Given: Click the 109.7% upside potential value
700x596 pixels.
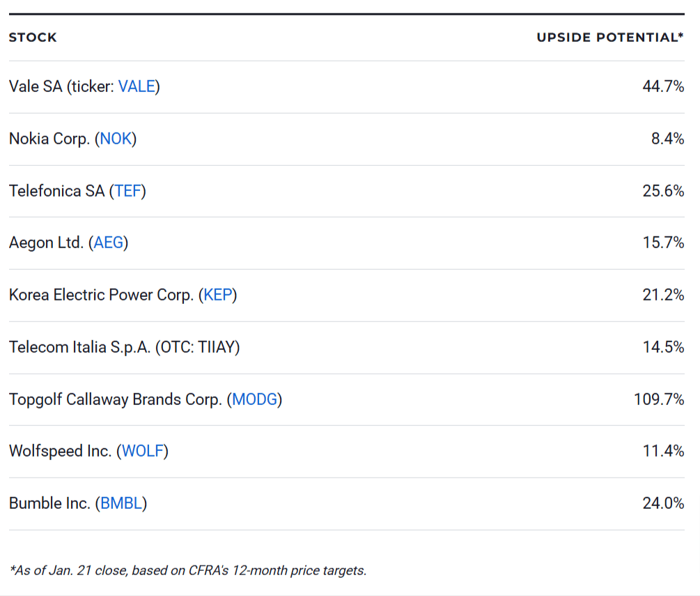Looking at the screenshot, I should pyautogui.click(x=659, y=399).
